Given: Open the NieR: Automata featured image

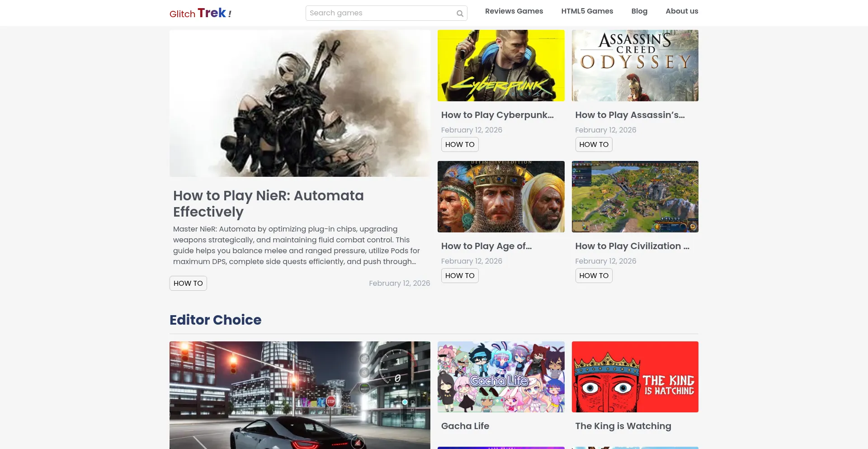Looking at the screenshot, I should (x=300, y=103).
